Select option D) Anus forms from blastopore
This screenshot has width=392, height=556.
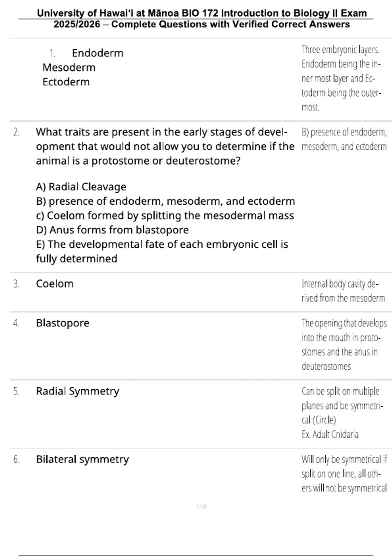pos(112,230)
